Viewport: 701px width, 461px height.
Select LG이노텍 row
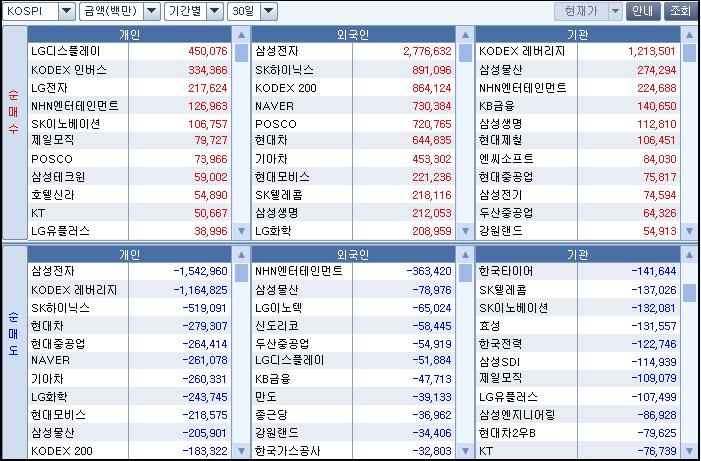click(354, 308)
